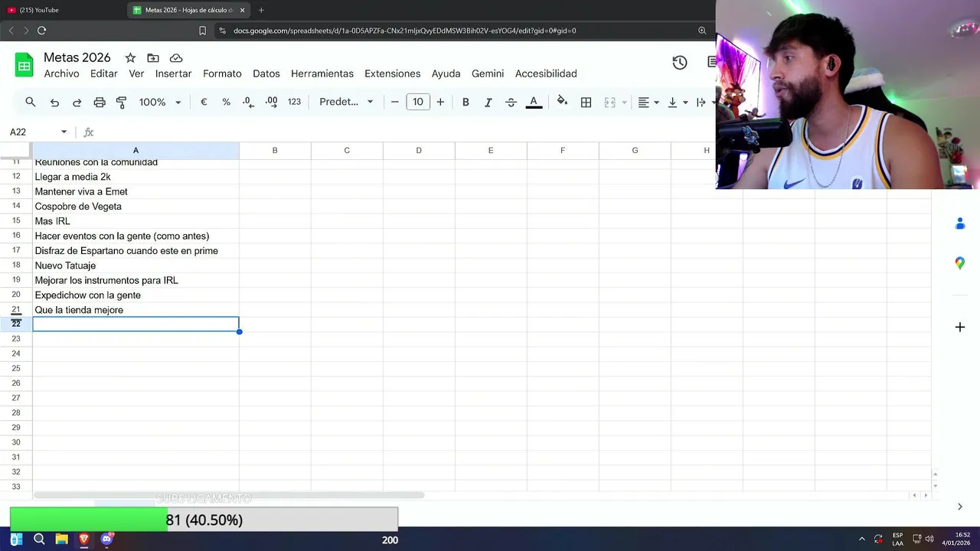Screen dimensions: 980x551
Task: Open the Datos menu
Action: [x=266, y=73]
